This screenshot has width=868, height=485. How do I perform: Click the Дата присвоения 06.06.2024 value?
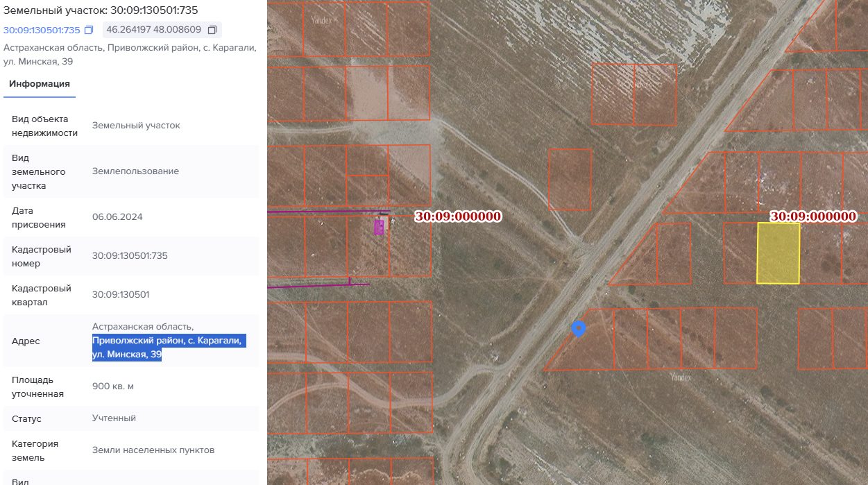click(117, 217)
